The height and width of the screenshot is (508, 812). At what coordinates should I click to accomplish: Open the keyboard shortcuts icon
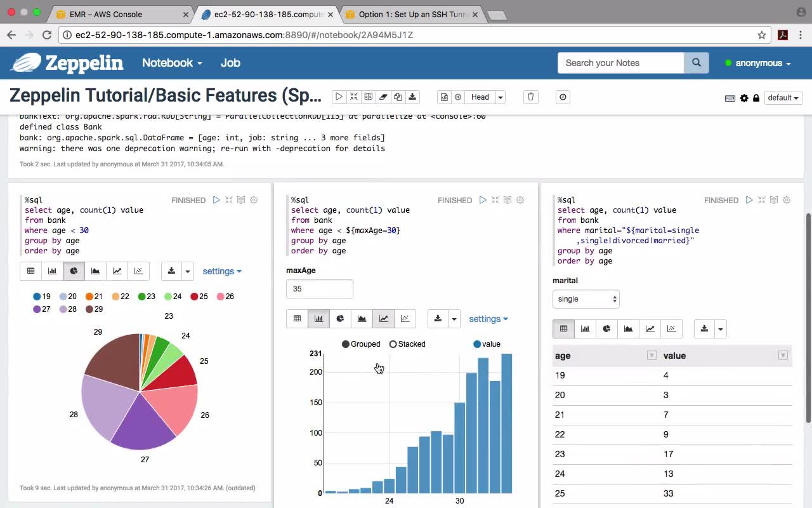click(730, 98)
